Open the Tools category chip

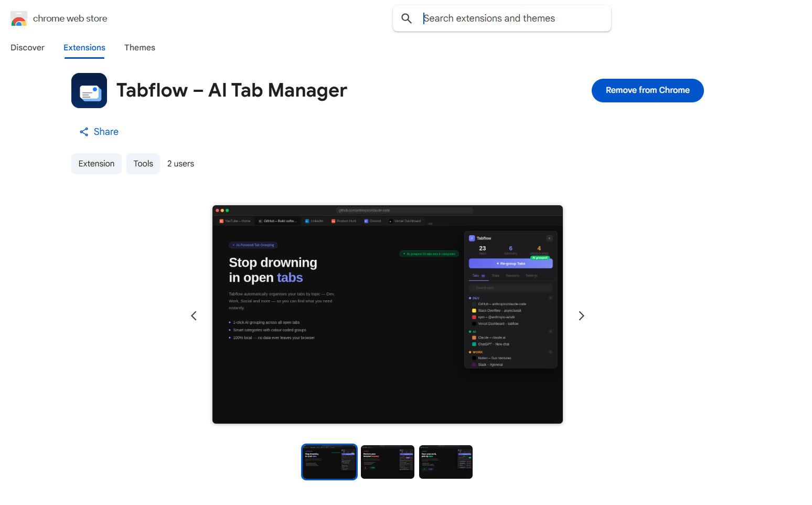(x=143, y=164)
